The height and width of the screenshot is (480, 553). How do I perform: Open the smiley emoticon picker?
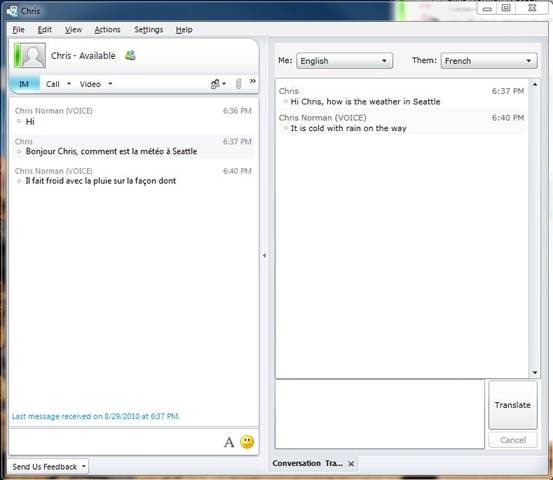point(247,442)
